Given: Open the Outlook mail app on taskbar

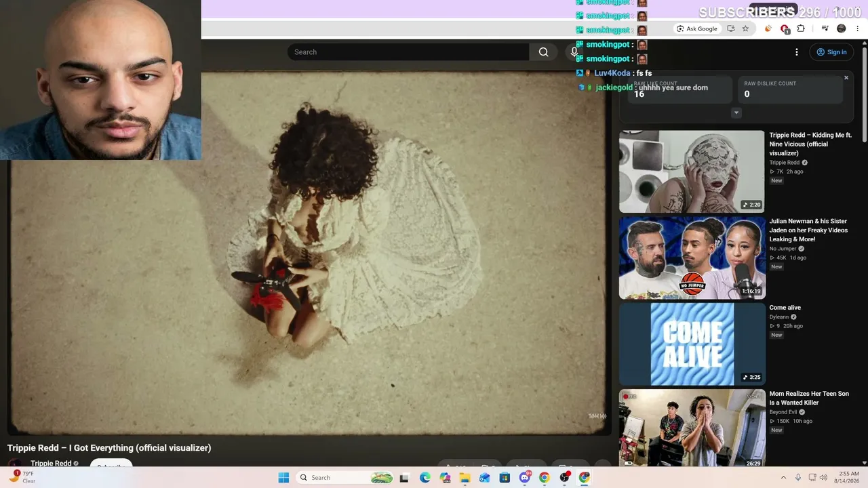Looking at the screenshot, I should pyautogui.click(x=484, y=478).
